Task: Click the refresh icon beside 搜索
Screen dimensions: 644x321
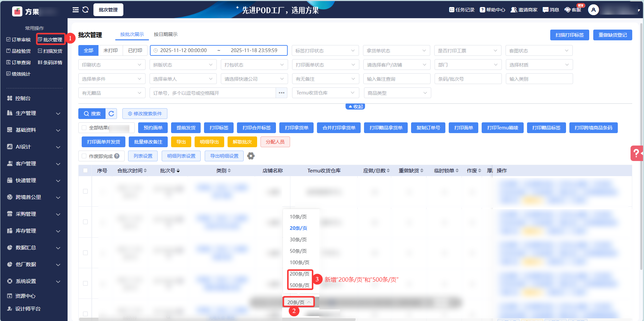Action: point(111,114)
